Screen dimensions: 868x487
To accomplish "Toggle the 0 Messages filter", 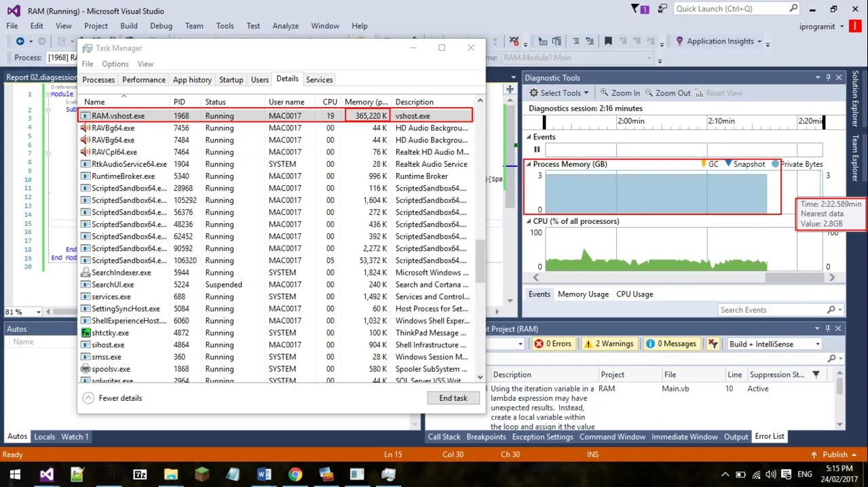I will [x=671, y=344].
